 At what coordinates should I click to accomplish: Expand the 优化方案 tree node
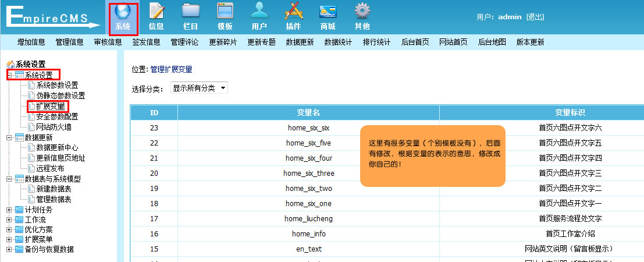[9, 229]
